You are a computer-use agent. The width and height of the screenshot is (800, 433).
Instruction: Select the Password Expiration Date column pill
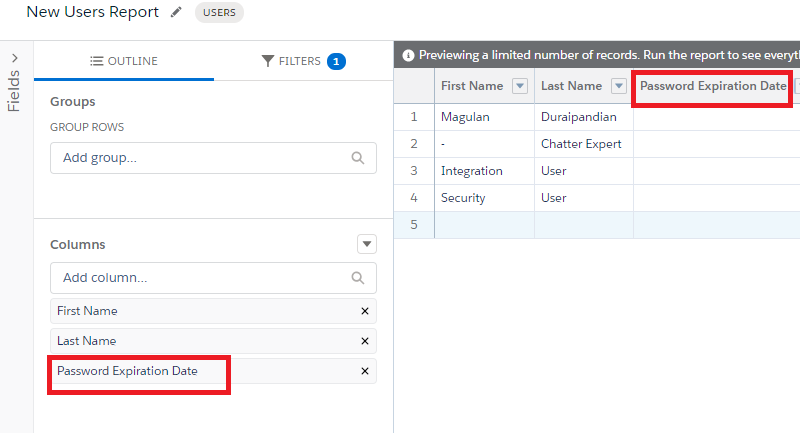(x=128, y=371)
